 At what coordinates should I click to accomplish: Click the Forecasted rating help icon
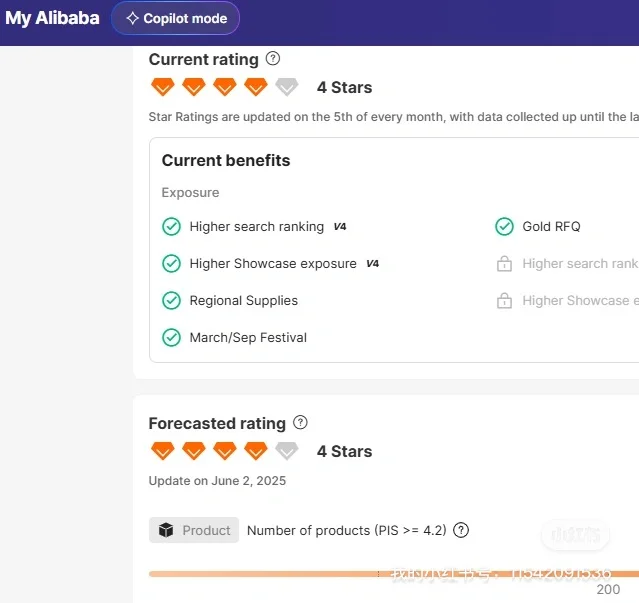point(300,423)
